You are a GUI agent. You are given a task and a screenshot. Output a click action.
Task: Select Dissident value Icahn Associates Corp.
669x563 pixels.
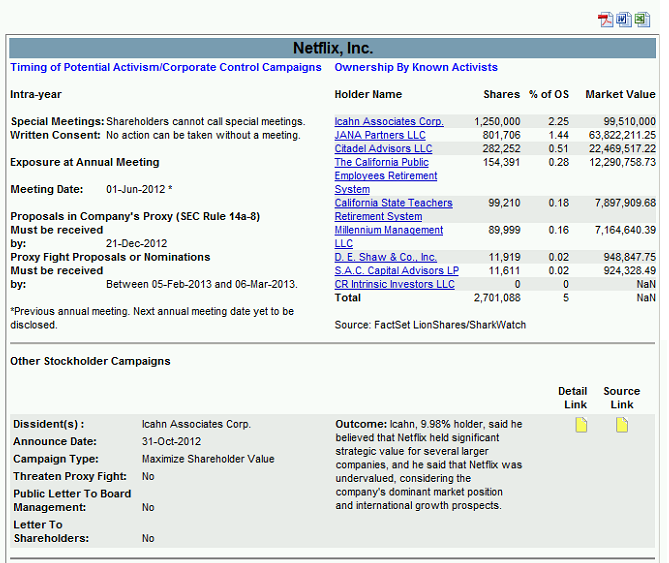(x=196, y=424)
